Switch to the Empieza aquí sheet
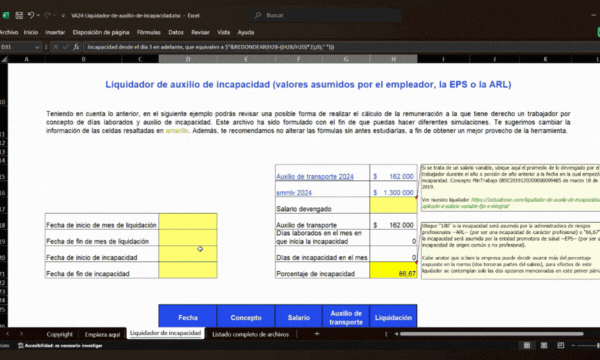 pyautogui.click(x=102, y=334)
